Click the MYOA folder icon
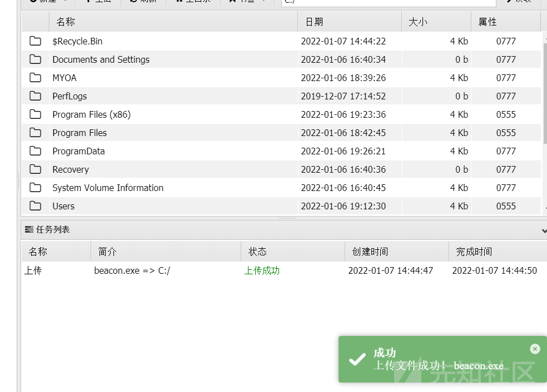This screenshot has width=547, height=392. (x=35, y=78)
